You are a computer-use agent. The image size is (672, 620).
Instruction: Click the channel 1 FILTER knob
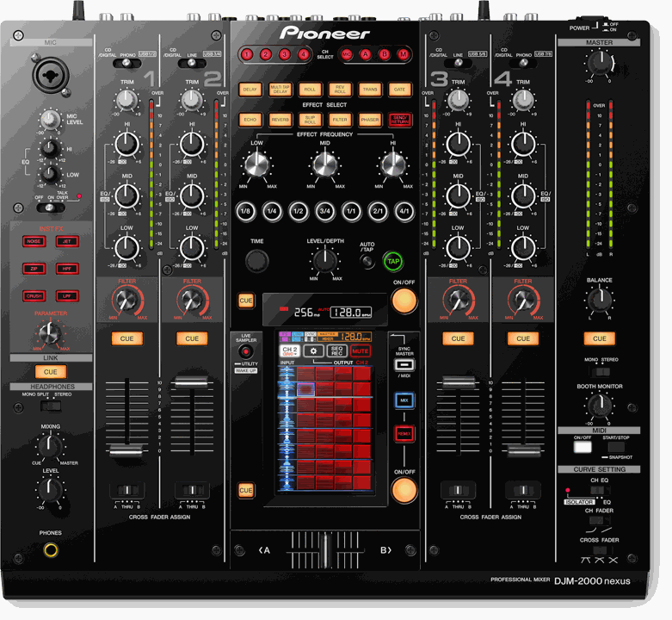(x=126, y=301)
